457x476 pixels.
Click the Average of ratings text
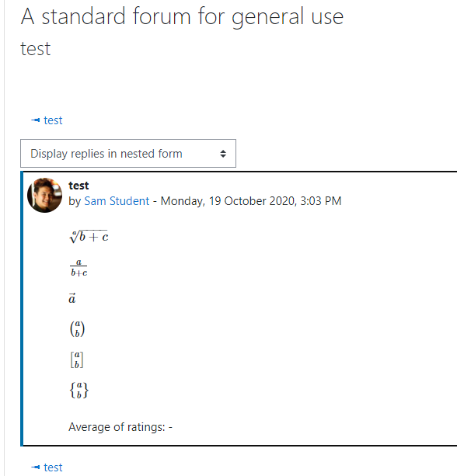[x=120, y=427]
